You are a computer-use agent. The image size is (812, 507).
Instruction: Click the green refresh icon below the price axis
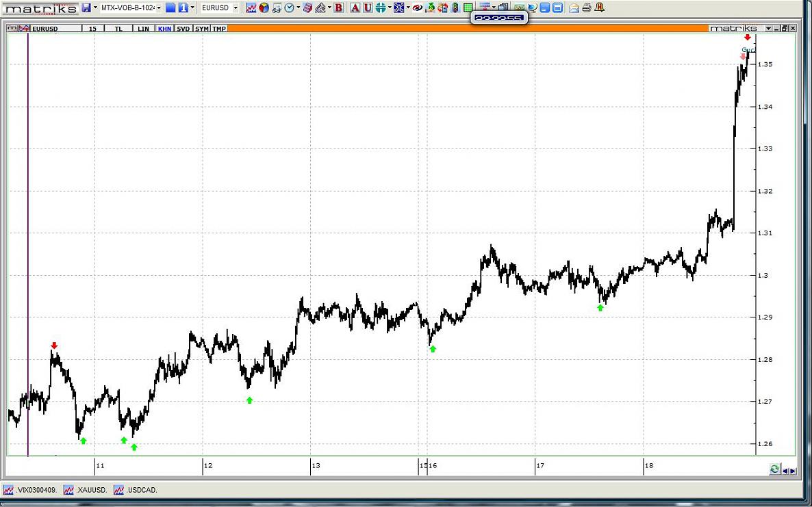click(x=774, y=469)
